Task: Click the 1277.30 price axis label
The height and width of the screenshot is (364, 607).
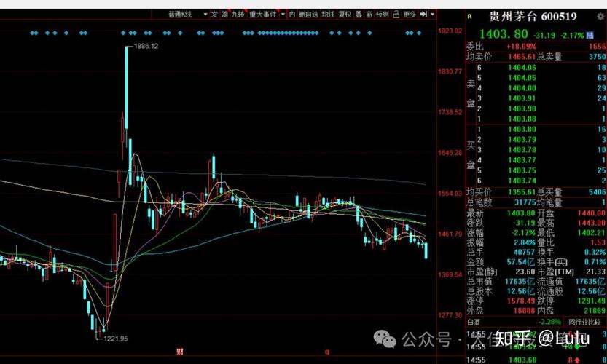Action: (x=450, y=315)
